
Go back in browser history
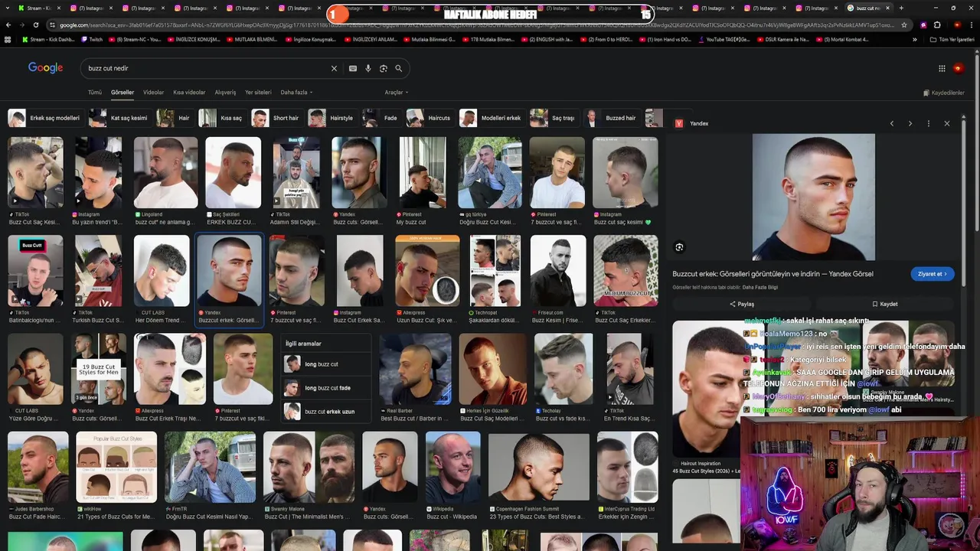pyautogui.click(x=8, y=24)
